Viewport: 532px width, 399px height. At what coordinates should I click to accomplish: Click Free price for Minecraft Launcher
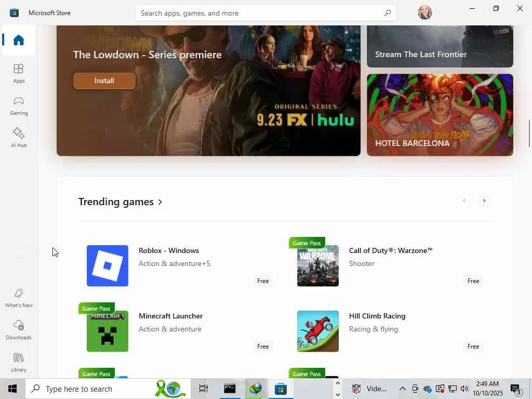point(262,347)
